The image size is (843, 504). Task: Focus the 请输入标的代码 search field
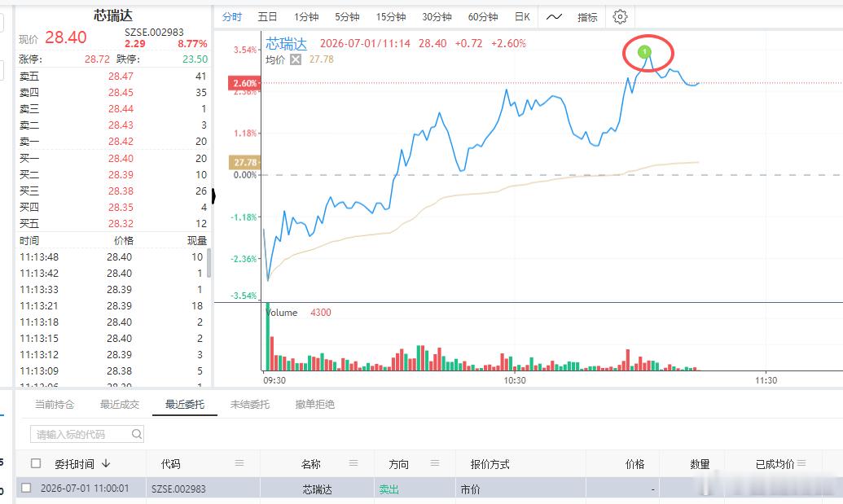87,434
